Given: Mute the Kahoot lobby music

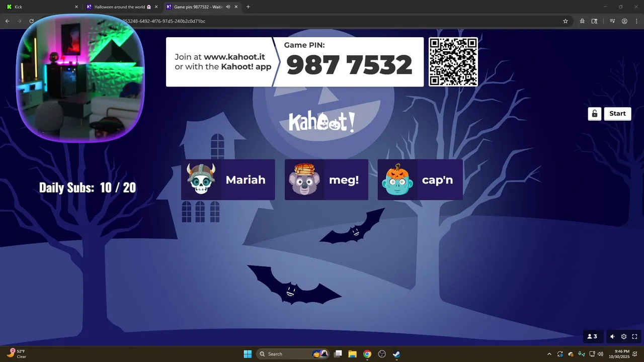Looking at the screenshot, I should tap(612, 337).
